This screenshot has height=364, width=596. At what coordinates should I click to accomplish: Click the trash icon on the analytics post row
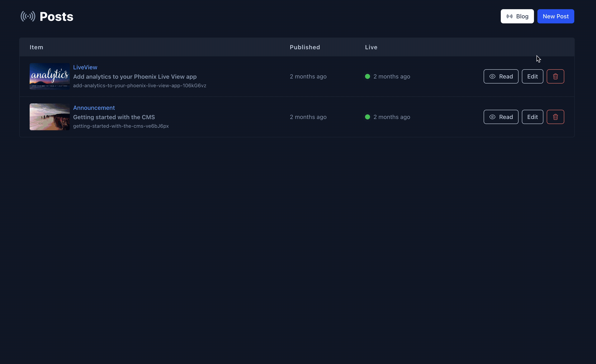[555, 76]
